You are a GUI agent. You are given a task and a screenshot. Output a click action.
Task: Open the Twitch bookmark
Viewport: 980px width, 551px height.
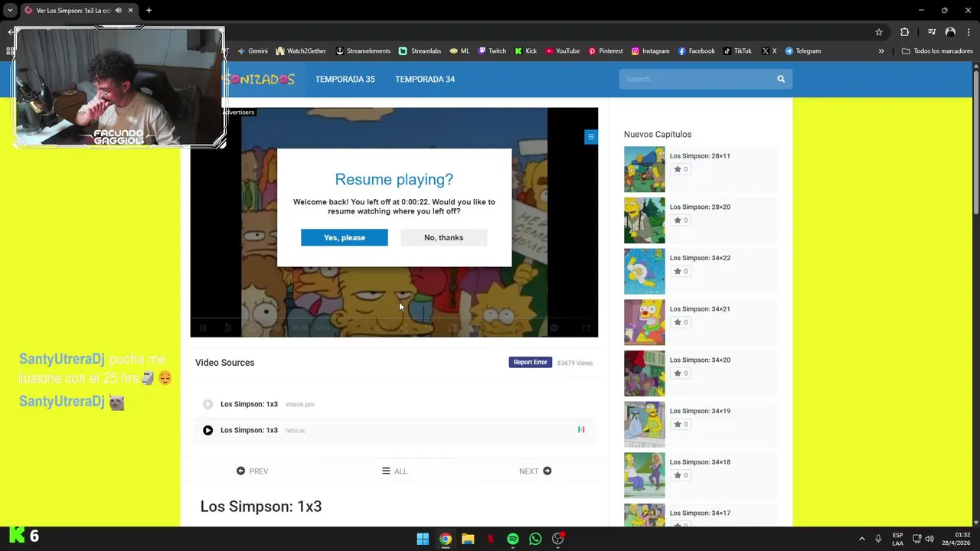point(492,51)
